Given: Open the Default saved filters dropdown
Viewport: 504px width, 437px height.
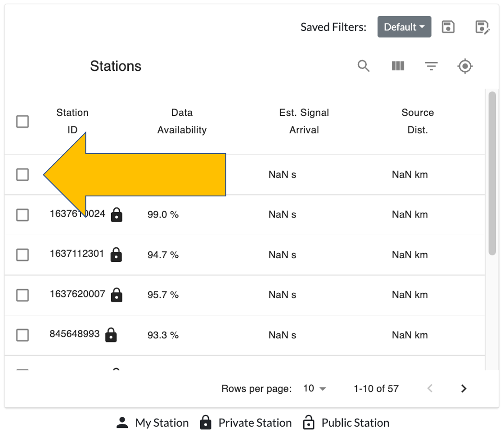Looking at the screenshot, I should tap(404, 27).
